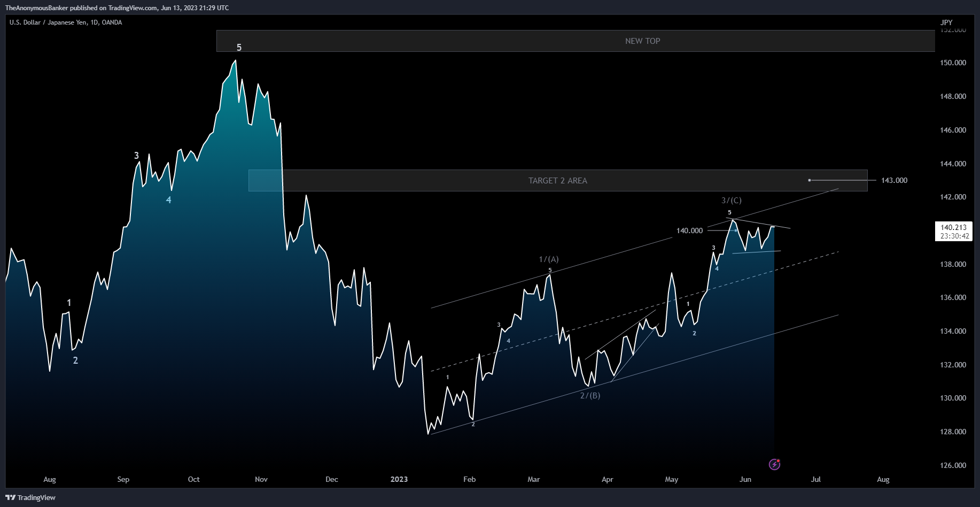Click the 132.000 price axis label
Image resolution: width=980 pixels, height=507 pixels.
[x=953, y=365]
